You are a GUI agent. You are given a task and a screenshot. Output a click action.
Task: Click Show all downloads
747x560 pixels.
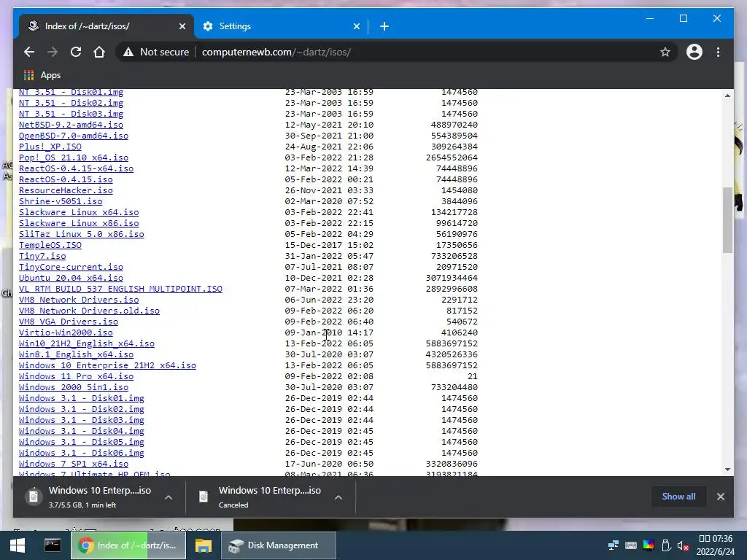pyautogui.click(x=678, y=497)
